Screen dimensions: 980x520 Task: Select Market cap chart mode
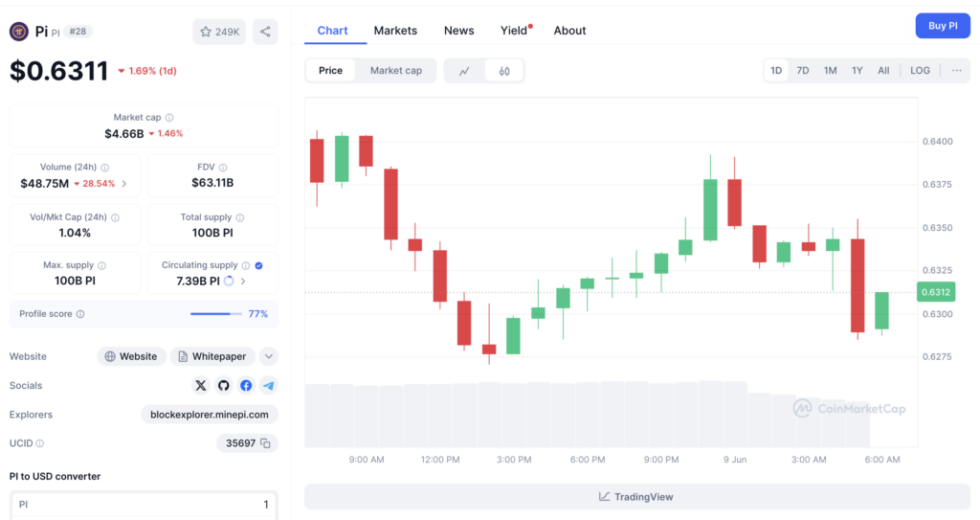click(x=396, y=71)
